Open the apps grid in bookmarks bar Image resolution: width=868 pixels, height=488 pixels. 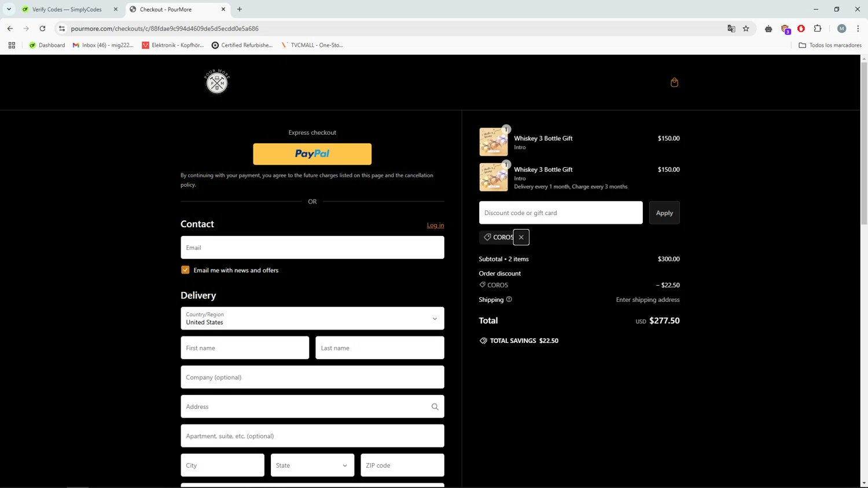pyautogui.click(x=12, y=45)
